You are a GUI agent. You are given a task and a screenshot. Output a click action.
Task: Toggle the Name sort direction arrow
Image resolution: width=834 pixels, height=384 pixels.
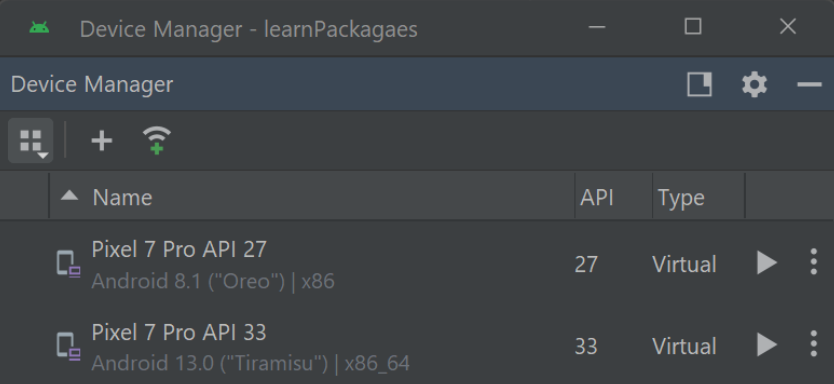70,196
